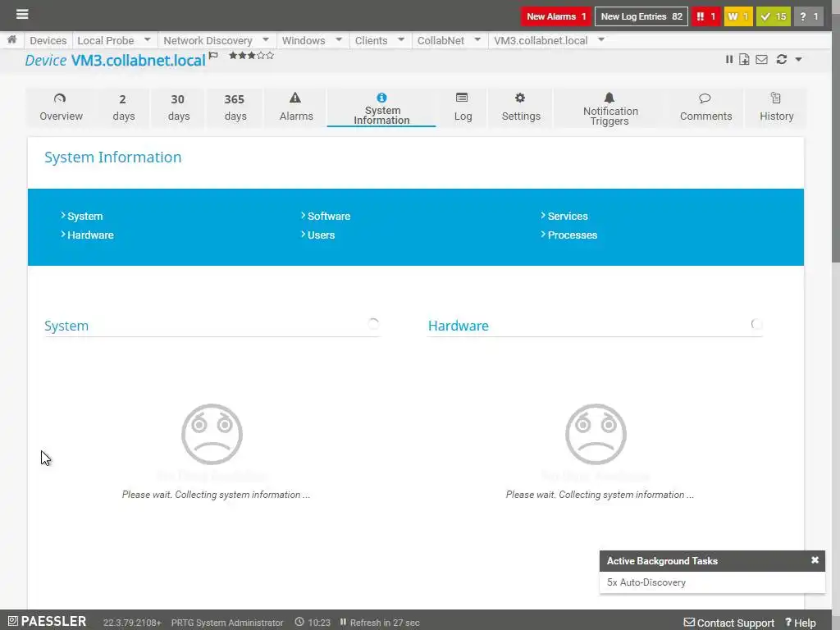Click the Paessler logo in footer
Screen dimensions: 840x630
pyautogui.click(x=47, y=622)
